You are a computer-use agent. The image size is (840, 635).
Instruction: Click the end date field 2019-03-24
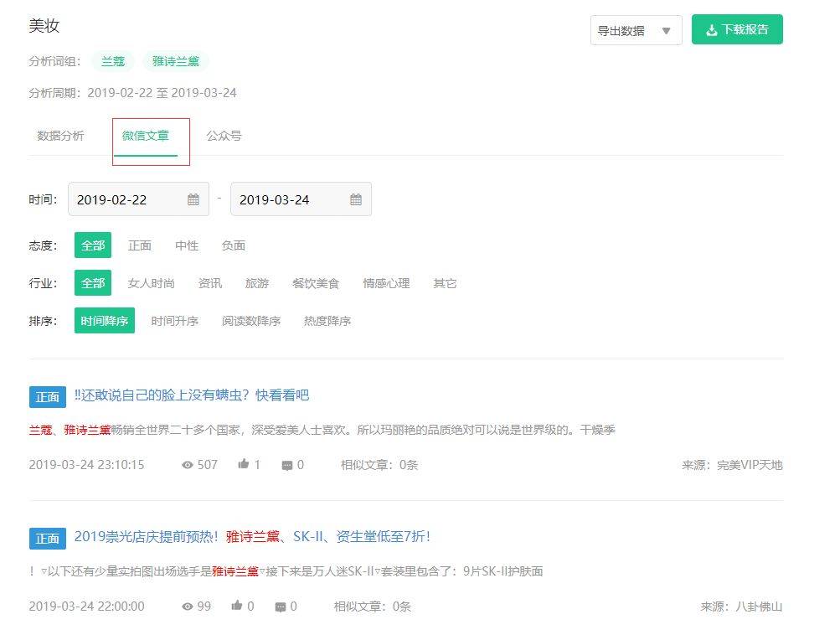pos(301,199)
